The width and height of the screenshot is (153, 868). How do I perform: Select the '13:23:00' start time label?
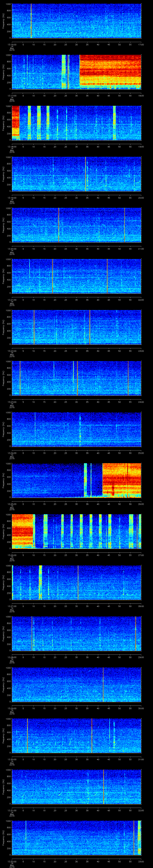[x=12, y=402]
